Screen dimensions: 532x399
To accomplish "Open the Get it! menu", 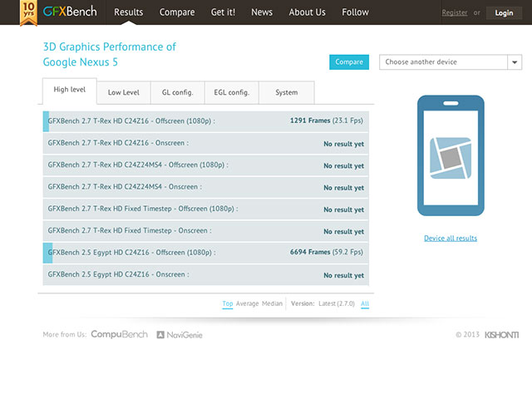I will [x=223, y=12].
